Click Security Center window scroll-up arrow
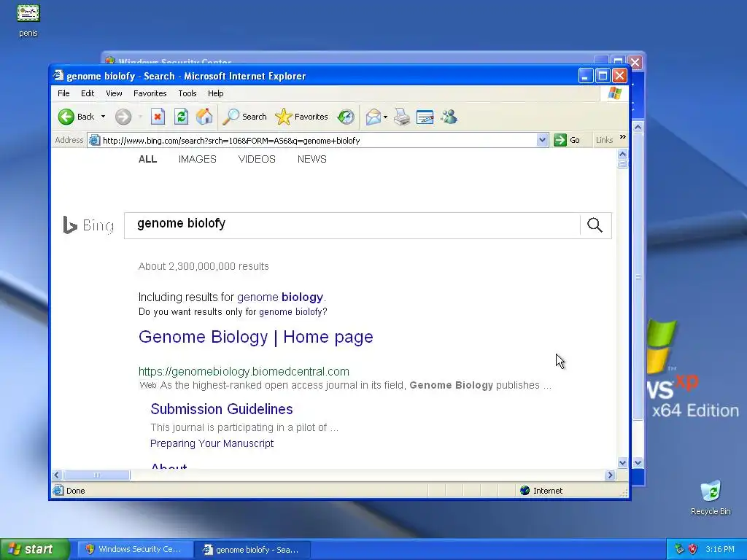This screenshot has width=747, height=560. click(638, 127)
